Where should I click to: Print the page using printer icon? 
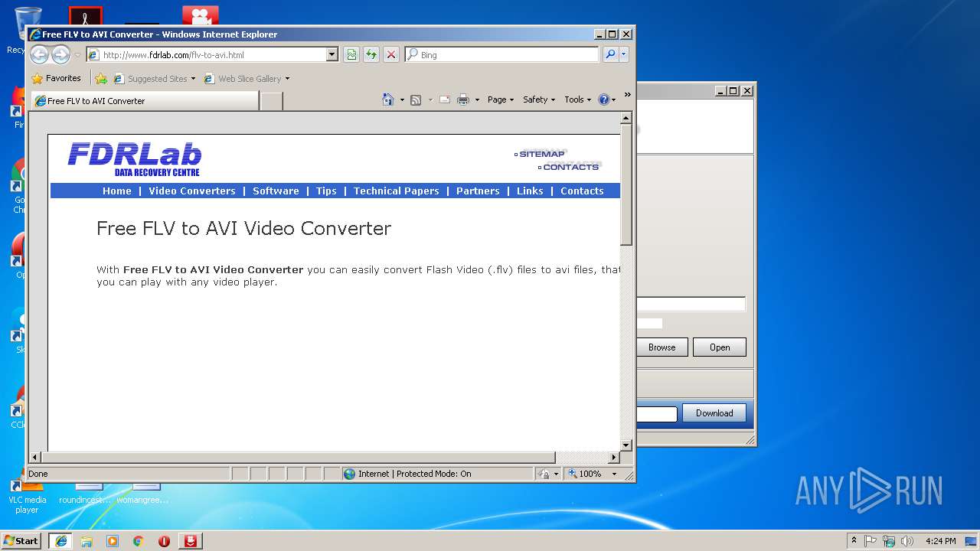(463, 99)
